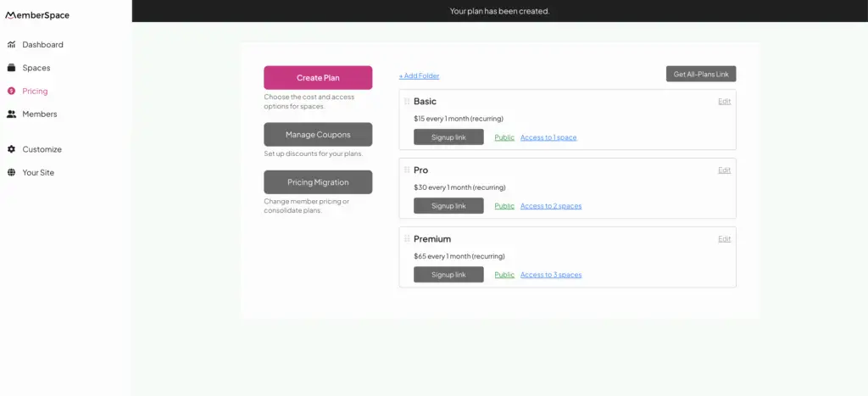Click the Pricing dollar icon

(11, 91)
